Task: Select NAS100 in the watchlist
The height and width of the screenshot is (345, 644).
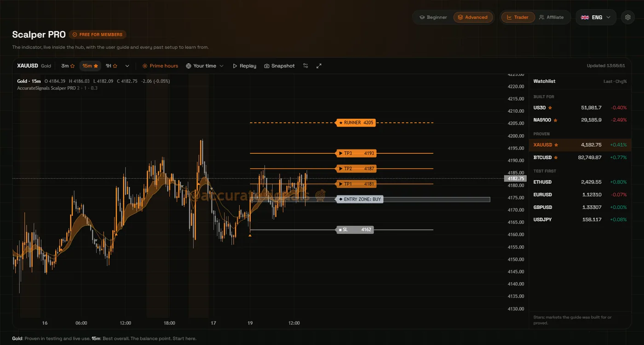Action: 580,120
